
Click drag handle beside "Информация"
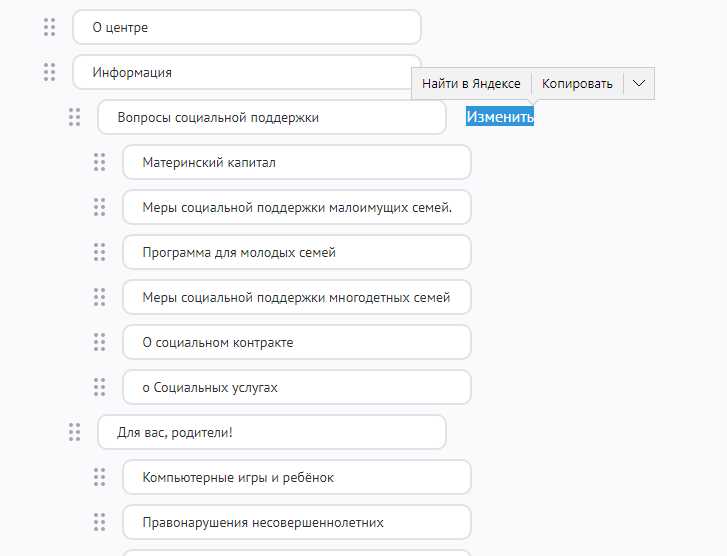pyautogui.click(x=49, y=72)
